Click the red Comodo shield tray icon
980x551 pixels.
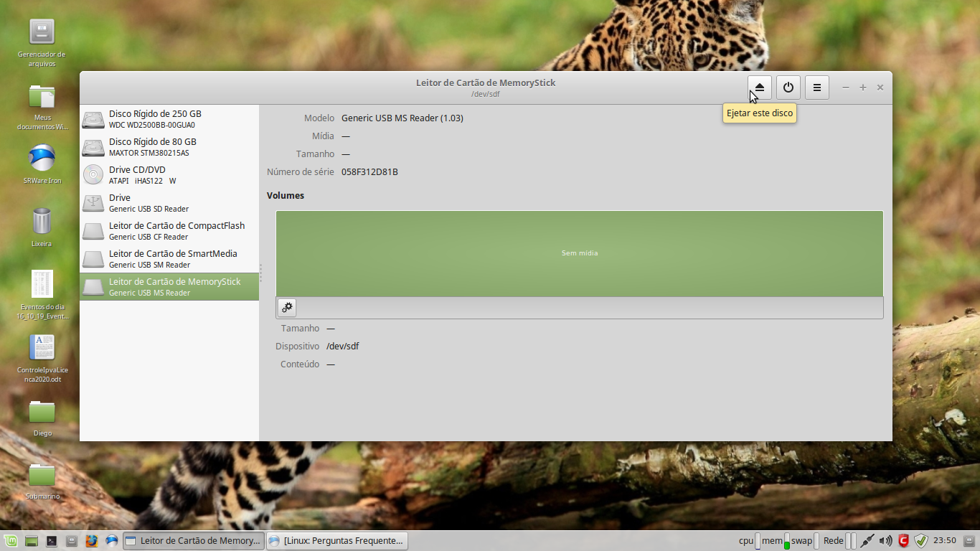903,541
